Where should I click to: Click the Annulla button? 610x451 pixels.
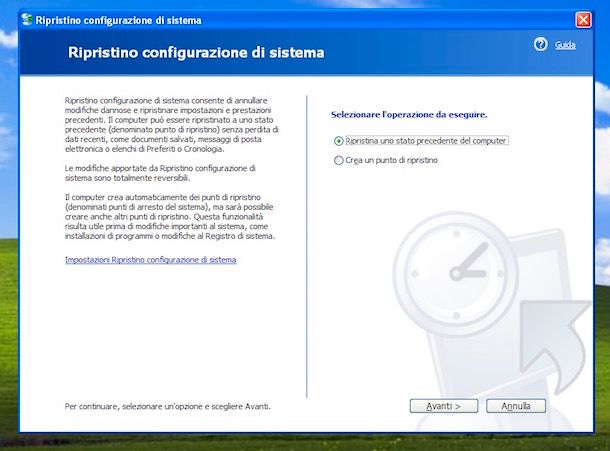coord(516,406)
